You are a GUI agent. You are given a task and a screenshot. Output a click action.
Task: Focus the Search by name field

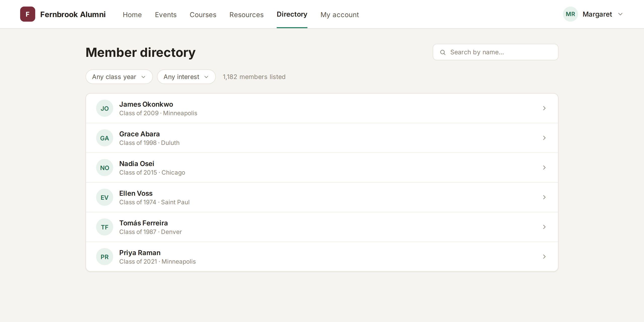tap(495, 52)
